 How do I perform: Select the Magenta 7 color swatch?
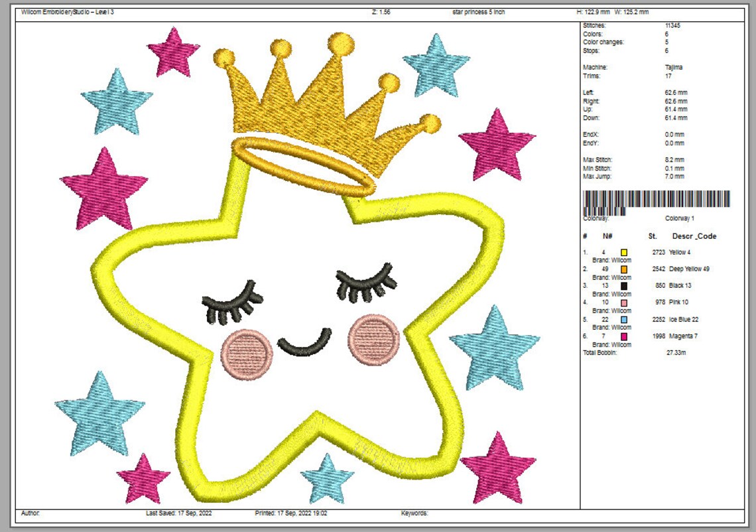tap(623, 336)
